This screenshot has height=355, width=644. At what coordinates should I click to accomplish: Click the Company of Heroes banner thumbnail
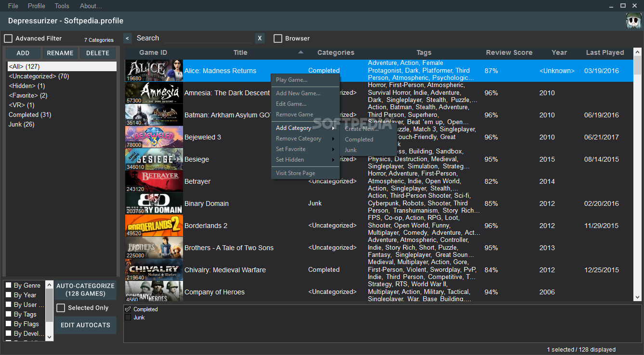pyautogui.click(x=154, y=291)
